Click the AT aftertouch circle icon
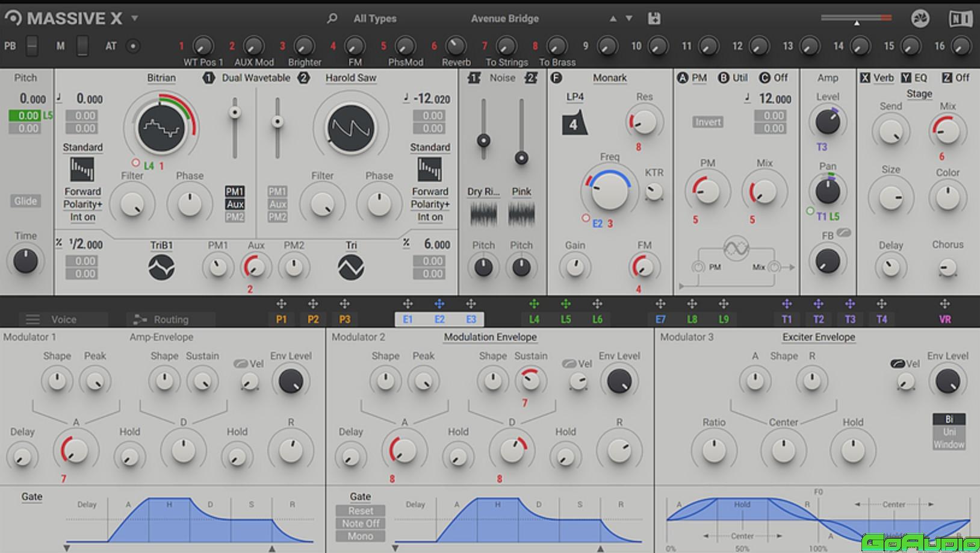The width and height of the screenshot is (980, 553). pyautogui.click(x=133, y=46)
